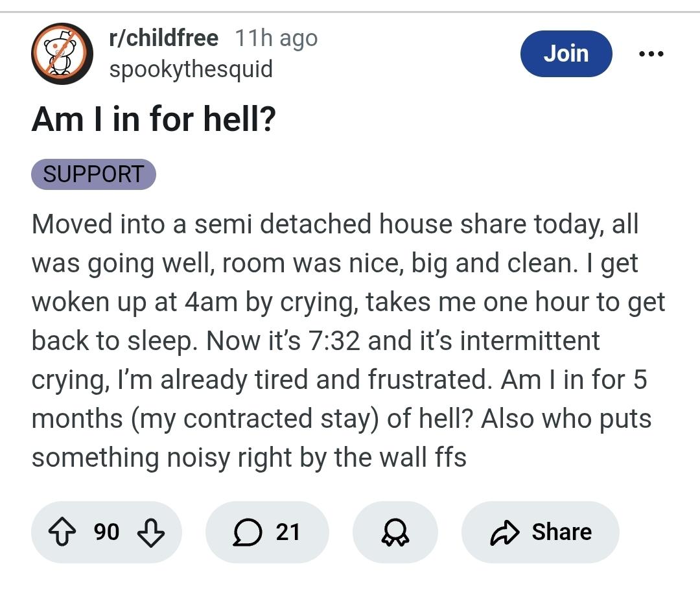Join the r/childfree community
Image resolution: width=700 pixels, height=599 pixels.
(566, 54)
